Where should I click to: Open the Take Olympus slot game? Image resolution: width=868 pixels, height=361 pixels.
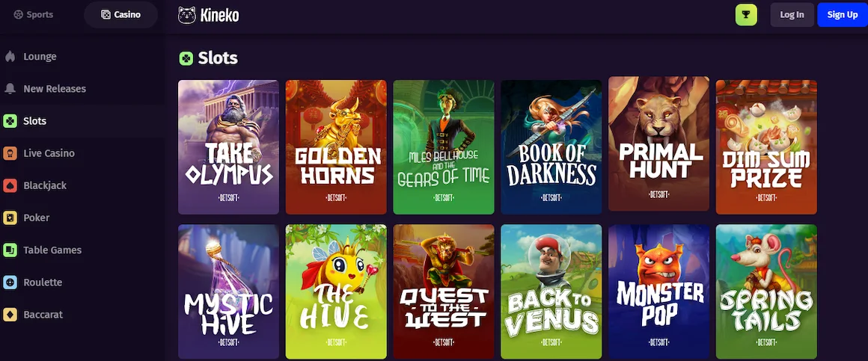[229, 147]
